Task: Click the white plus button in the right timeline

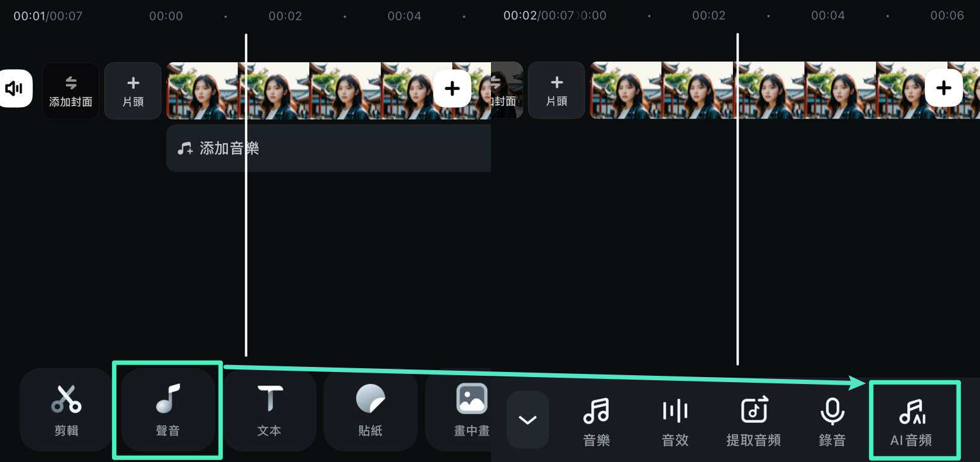Action: click(x=943, y=88)
